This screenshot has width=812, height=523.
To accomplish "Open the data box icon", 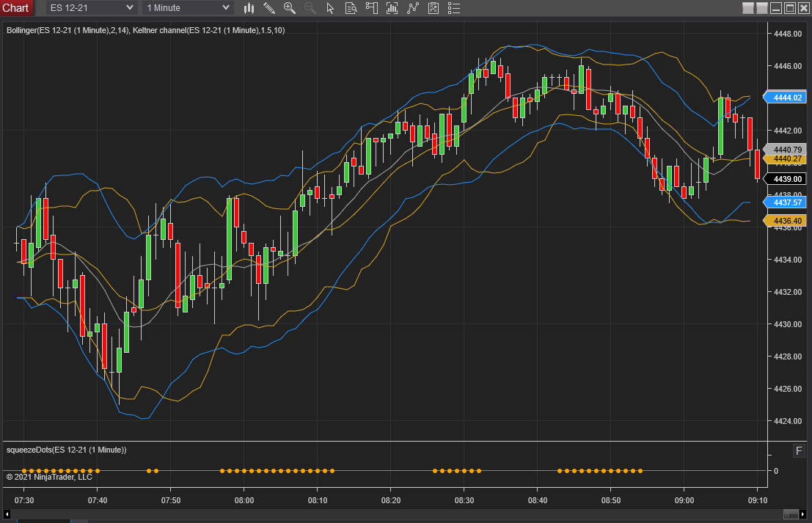I will tap(351, 8).
